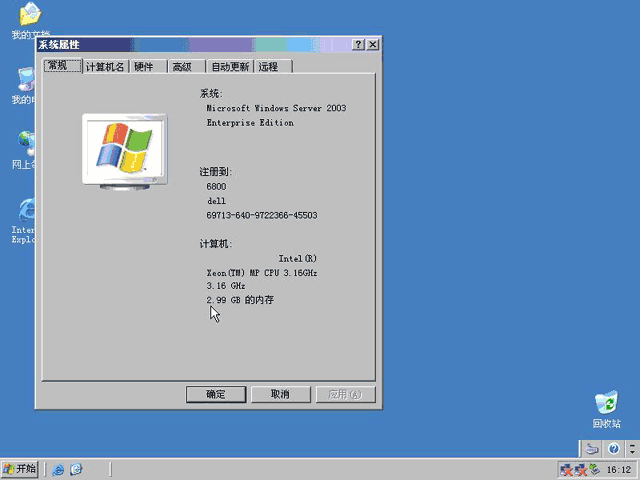Open the 高级 tab
This screenshot has height=480, width=640.
187,67
